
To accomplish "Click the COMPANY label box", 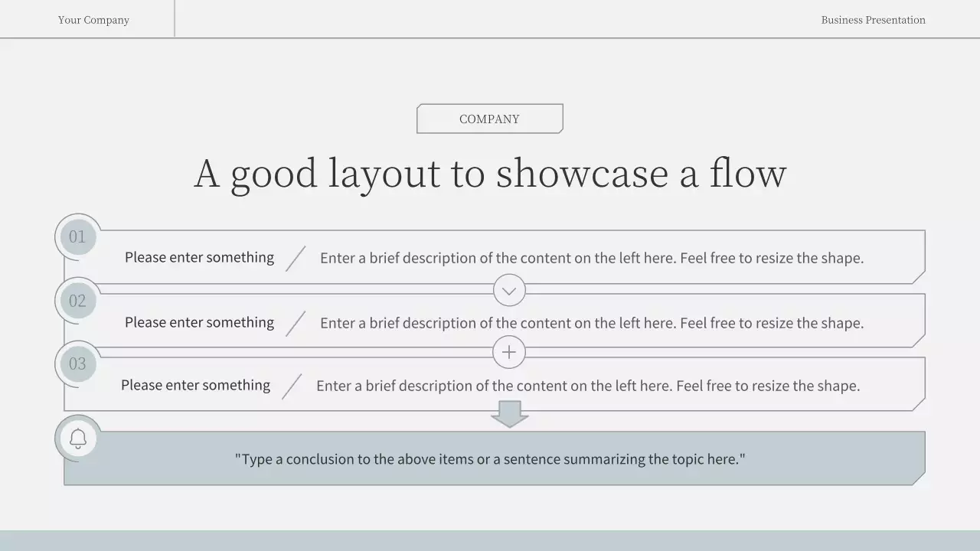I will point(489,119).
